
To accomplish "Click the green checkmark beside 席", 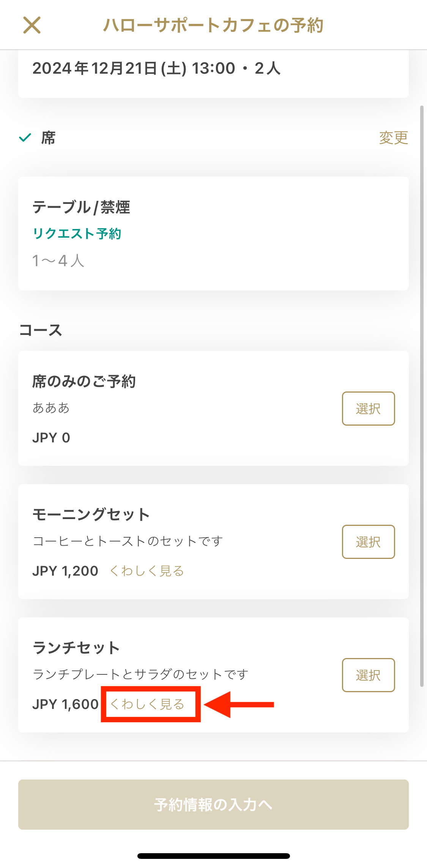I will (x=25, y=137).
